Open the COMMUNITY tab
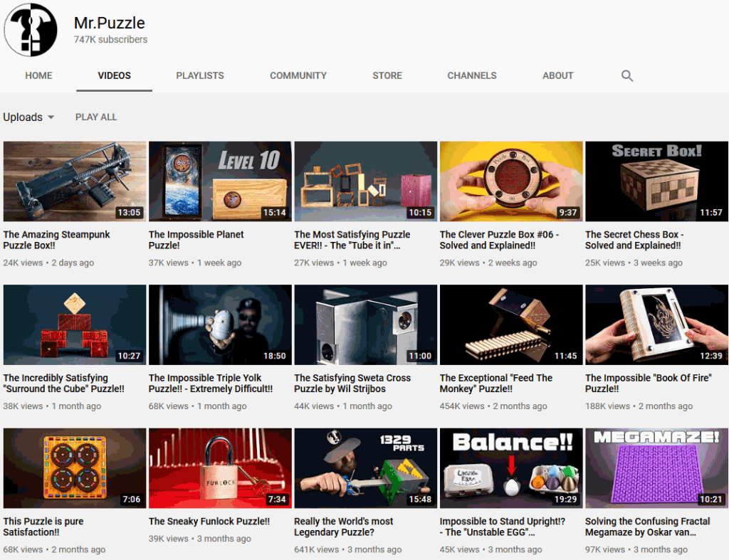Screen dimensions: 729x560 pos(298,75)
